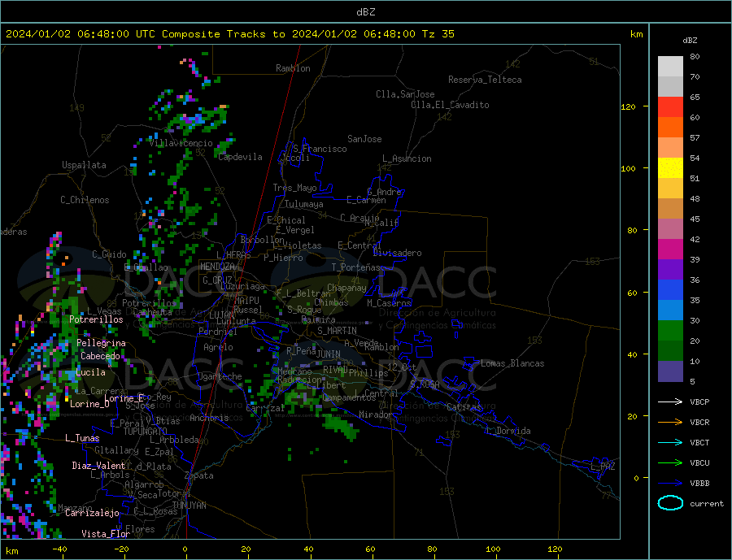Click the Mirador label
The image size is (732, 560).
pos(375,415)
